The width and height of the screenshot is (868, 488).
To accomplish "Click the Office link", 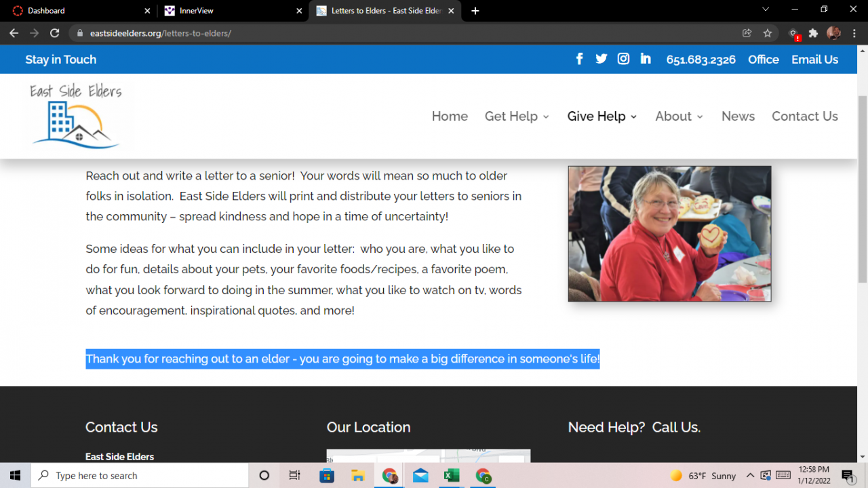I will tap(764, 60).
